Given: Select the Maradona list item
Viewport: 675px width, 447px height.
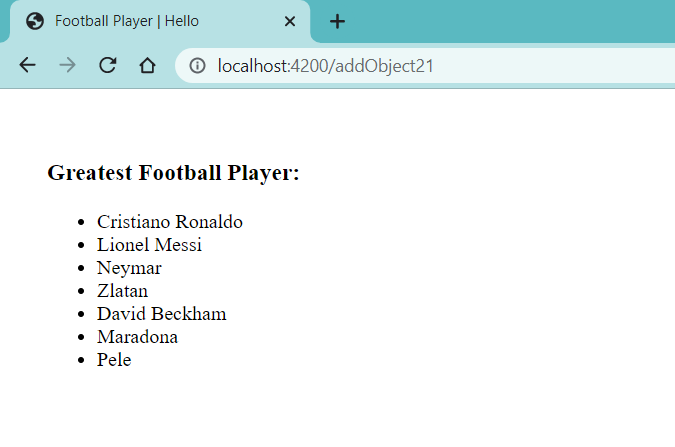Looking at the screenshot, I should [137, 337].
